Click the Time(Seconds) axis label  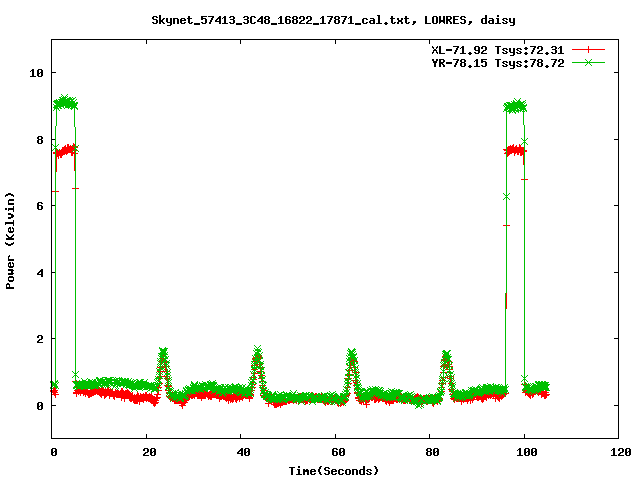pos(333,471)
